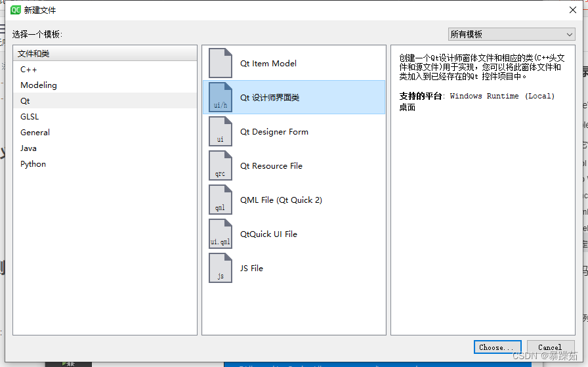Choose the Qt Resource File template label

(271, 166)
